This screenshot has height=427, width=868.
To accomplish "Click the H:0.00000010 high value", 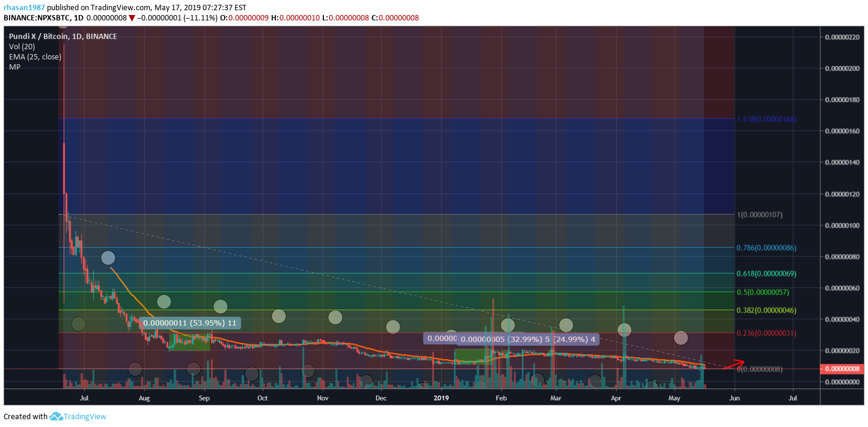I will 297,18.
